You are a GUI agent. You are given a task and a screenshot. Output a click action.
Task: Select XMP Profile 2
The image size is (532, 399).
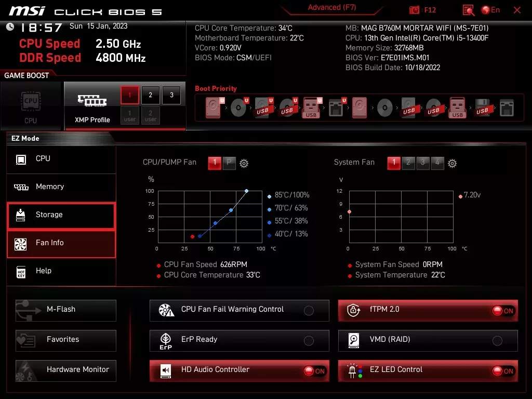150,95
